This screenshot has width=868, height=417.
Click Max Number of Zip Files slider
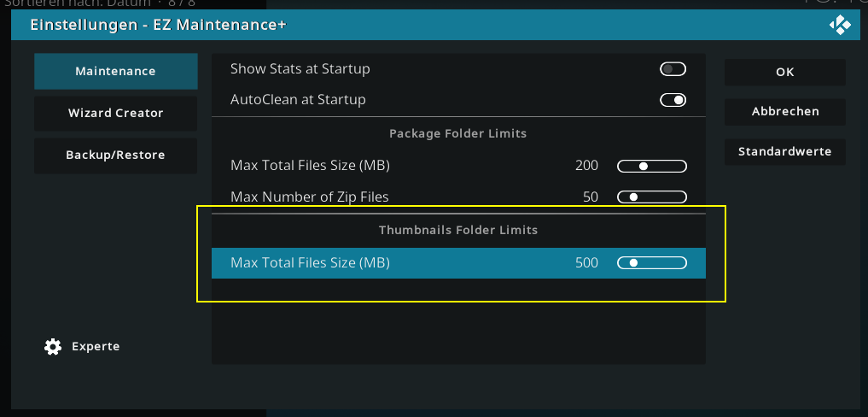coord(652,197)
